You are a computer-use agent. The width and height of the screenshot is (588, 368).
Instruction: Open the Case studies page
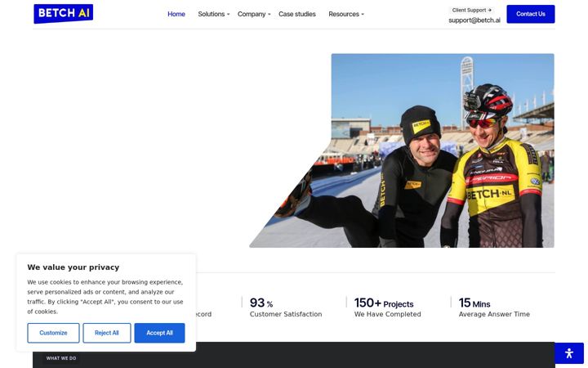297,14
